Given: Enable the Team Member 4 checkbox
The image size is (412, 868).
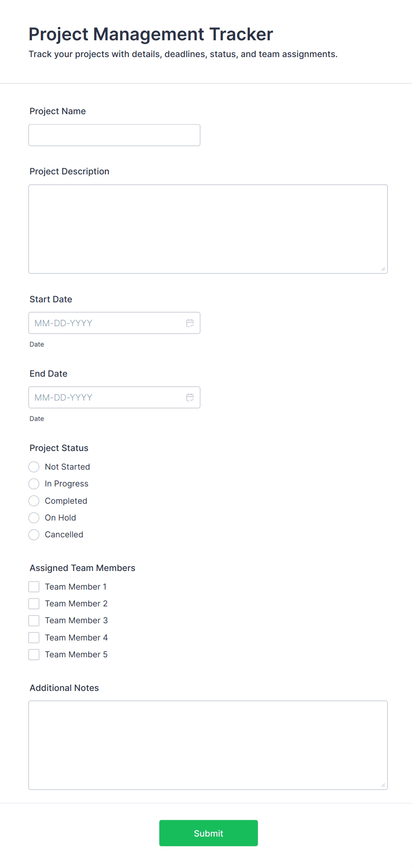Looking at the screenshot, I should click(34, 638).
